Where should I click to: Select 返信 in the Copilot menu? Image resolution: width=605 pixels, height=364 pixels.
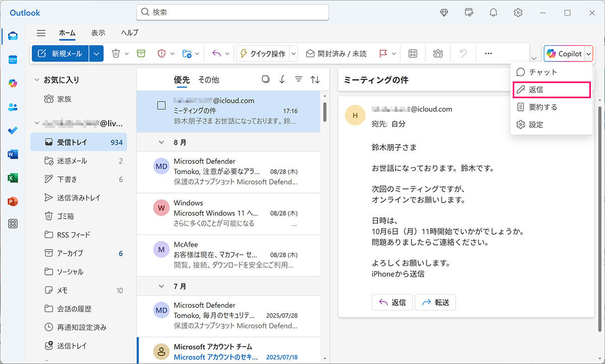click(551, 90)
